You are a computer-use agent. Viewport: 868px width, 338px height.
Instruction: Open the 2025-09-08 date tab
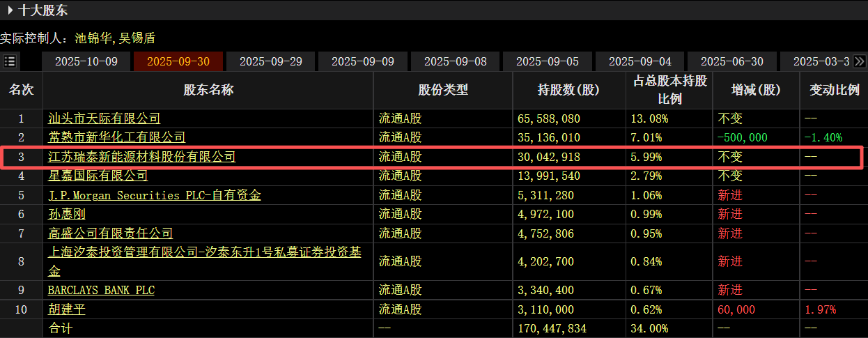[x=456, y=61]
